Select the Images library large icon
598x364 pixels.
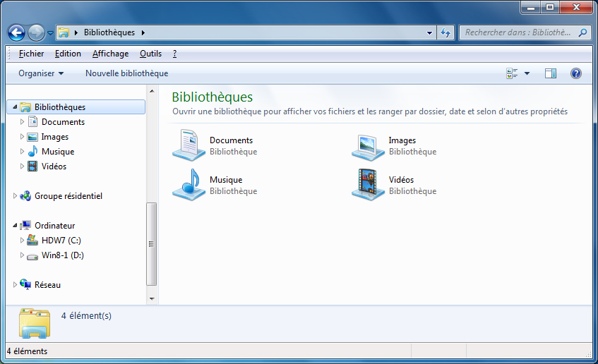[368, 147]
